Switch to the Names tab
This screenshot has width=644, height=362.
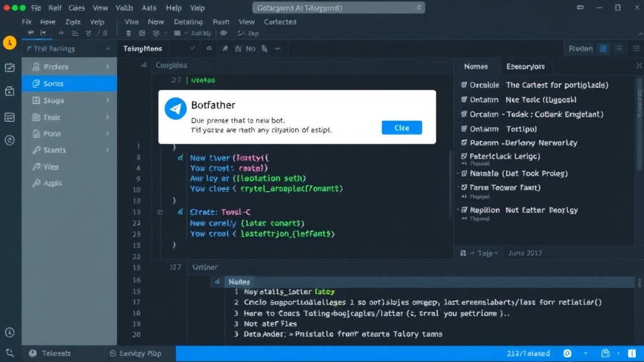tap(476, 67)
